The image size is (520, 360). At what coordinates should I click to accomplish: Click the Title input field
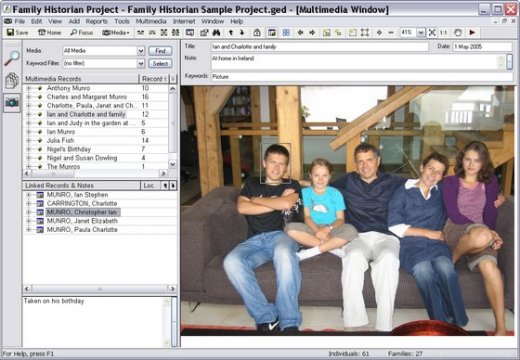coord(320,47)
